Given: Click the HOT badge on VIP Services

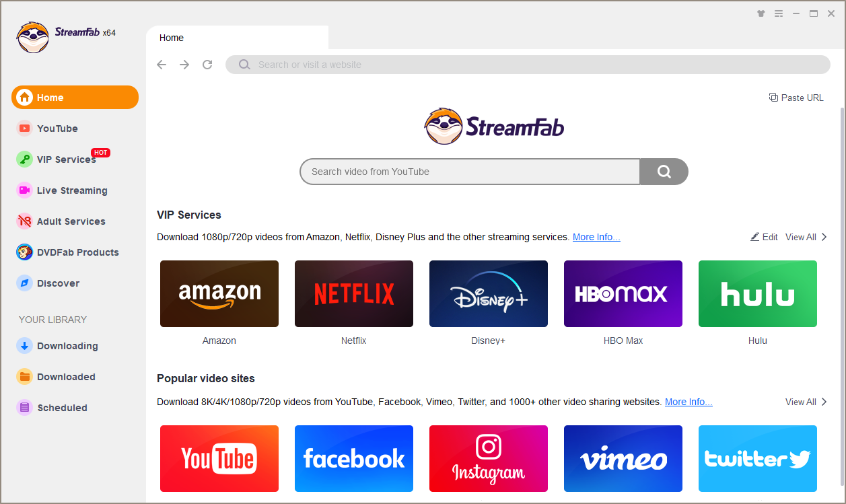Looking at the screenshot, I should (x=100, y=153).
